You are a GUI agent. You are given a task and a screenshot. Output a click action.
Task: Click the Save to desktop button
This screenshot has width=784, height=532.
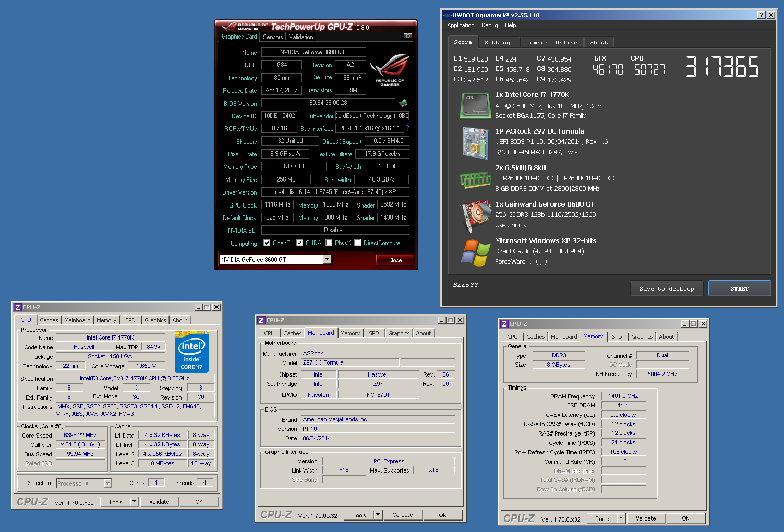point(666,288)
